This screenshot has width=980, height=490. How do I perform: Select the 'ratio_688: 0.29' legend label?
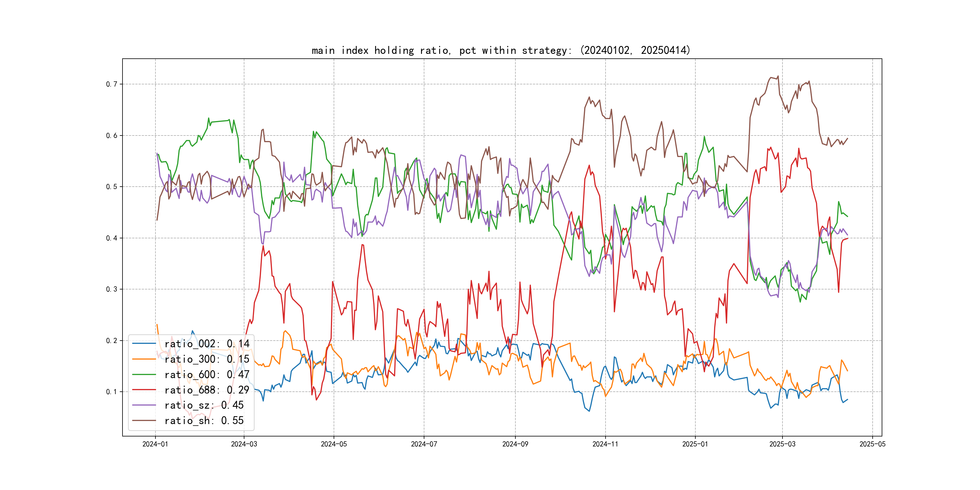coord(207,390)
